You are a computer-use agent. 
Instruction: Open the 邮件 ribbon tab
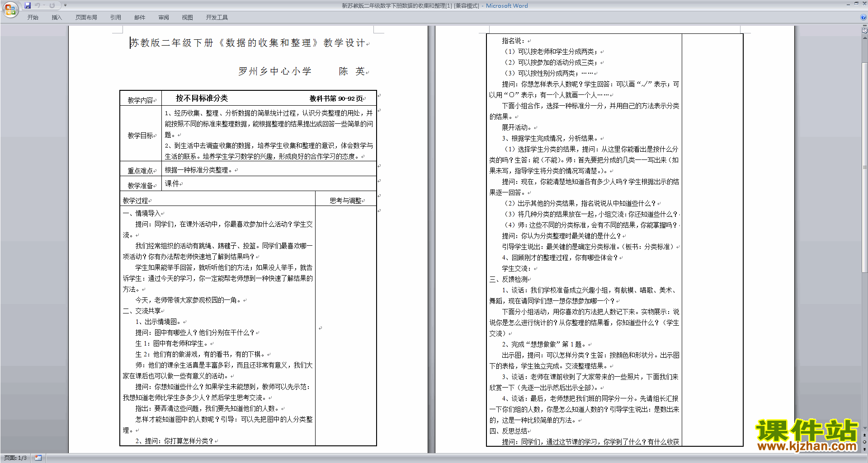point(140,17)
